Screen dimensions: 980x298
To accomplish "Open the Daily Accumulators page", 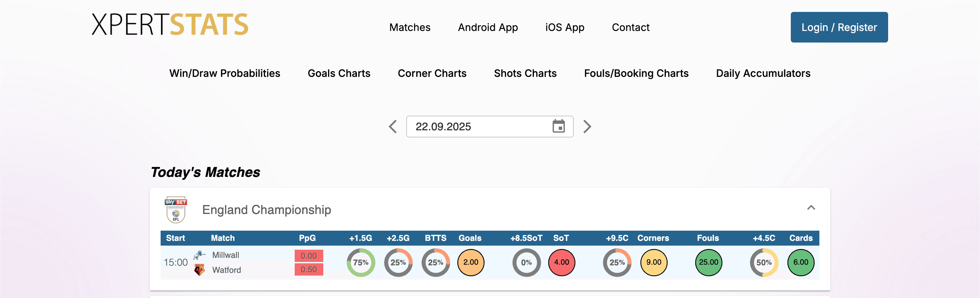I will (x=763, y=73).
